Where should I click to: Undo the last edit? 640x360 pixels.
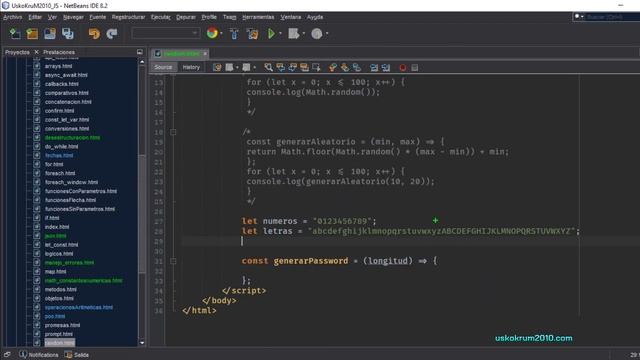[94, 33]
